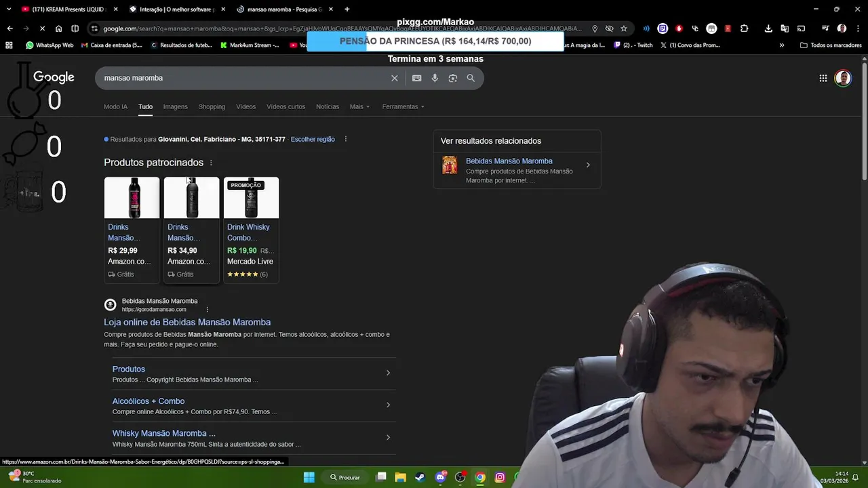868x488 pixels.
Task: Open the Twitch bookmark
Action: coord(633,45)
